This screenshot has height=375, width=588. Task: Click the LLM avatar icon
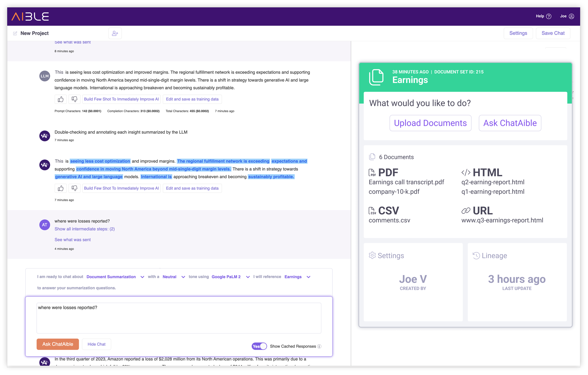45,76
